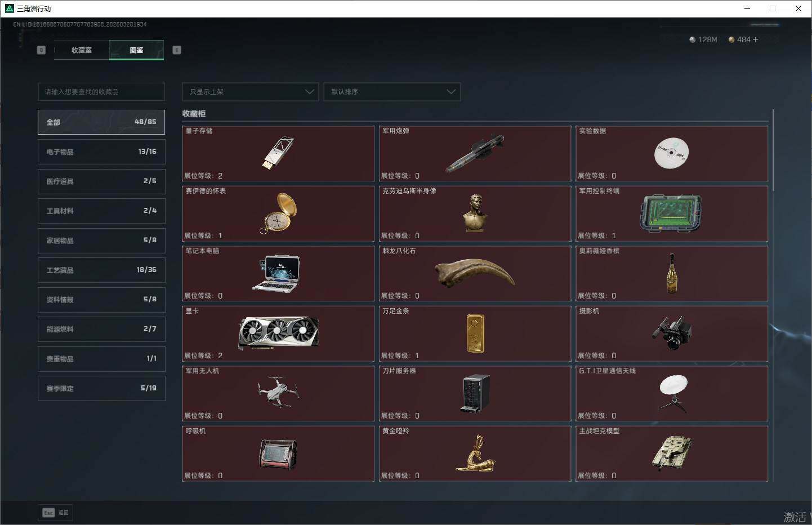This screenshot has width=812, height=525.
Task: Select the 棘龙爪化石 claw fossil icon
Action: pos(475,273)
